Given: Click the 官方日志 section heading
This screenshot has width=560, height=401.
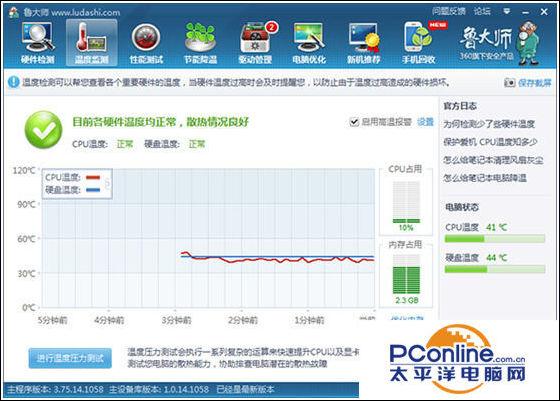Looking at the screenshot, I should point(460,106).
